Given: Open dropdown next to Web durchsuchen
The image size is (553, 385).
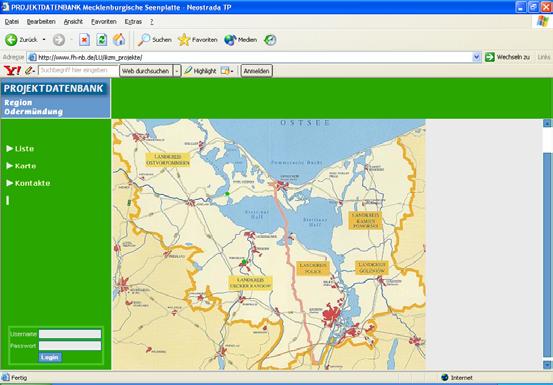Looking at the screenshot, I should coord(177,71).
